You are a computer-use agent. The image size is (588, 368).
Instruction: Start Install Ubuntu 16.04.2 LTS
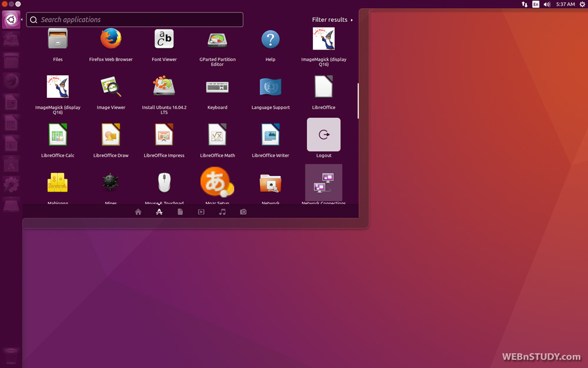tap(164, 86)
